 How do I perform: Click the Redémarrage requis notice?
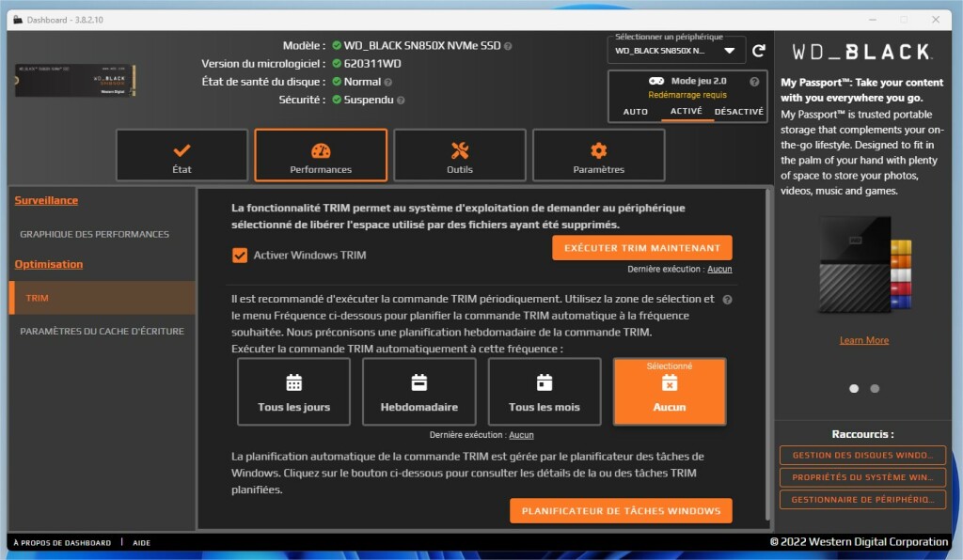click(687, 95)
